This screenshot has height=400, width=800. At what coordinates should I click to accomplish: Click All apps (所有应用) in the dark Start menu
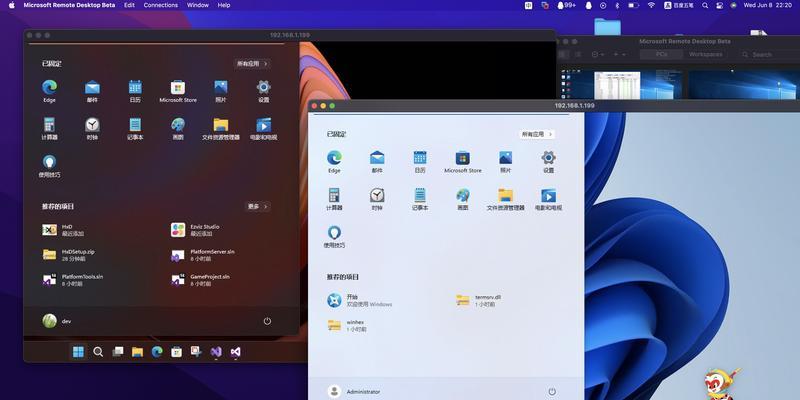click(252, 64)
